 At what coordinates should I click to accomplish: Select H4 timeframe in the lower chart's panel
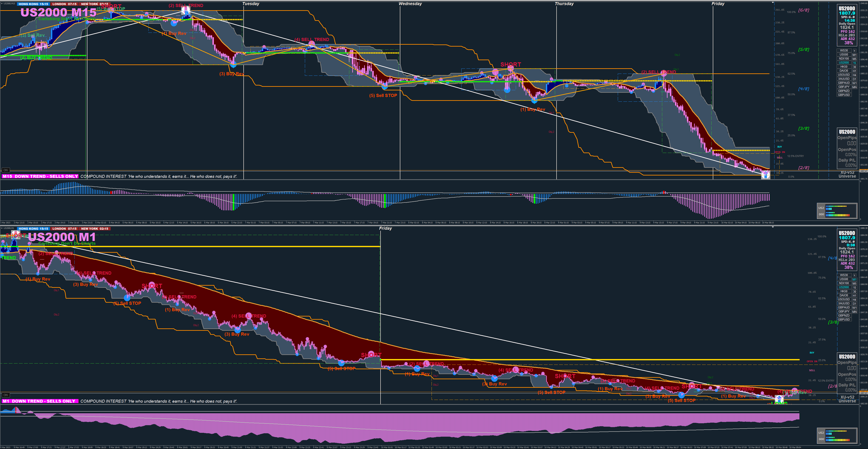point(855,299)
